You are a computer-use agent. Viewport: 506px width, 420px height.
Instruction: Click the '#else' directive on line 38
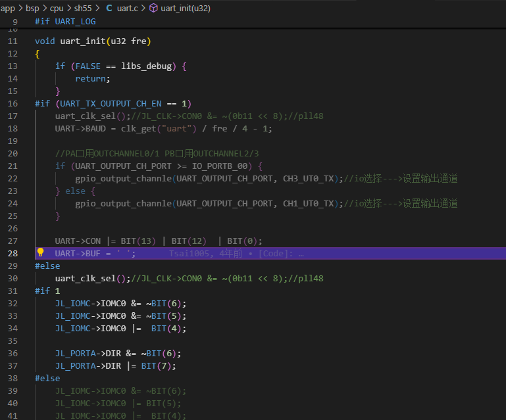click(47, 378)
